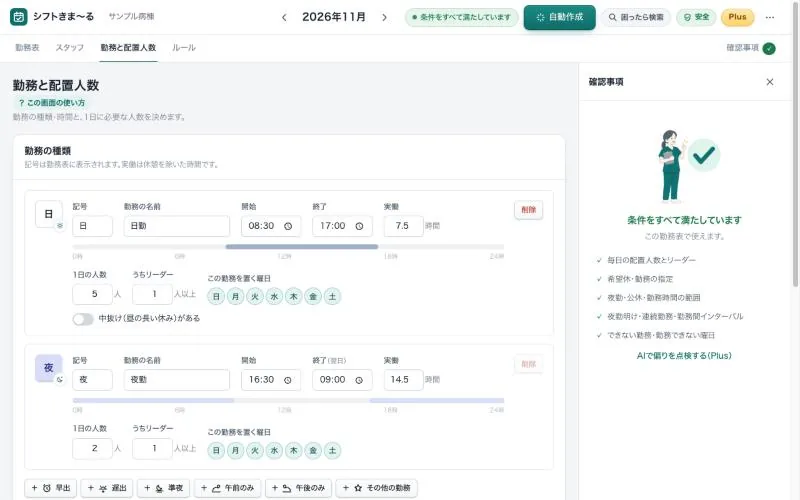Screen dimensions: 800x500
Task: Click the clock icon in 日勤 end time
Action: coord(359,226)
